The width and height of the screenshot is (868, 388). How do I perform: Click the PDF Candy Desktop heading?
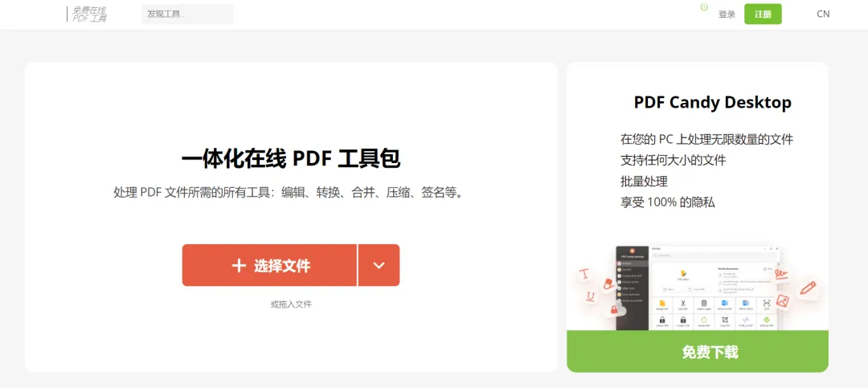tap(712, 102)
